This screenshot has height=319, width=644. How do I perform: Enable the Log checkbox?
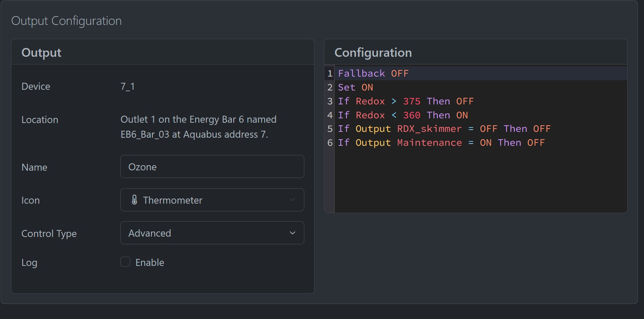125,262
